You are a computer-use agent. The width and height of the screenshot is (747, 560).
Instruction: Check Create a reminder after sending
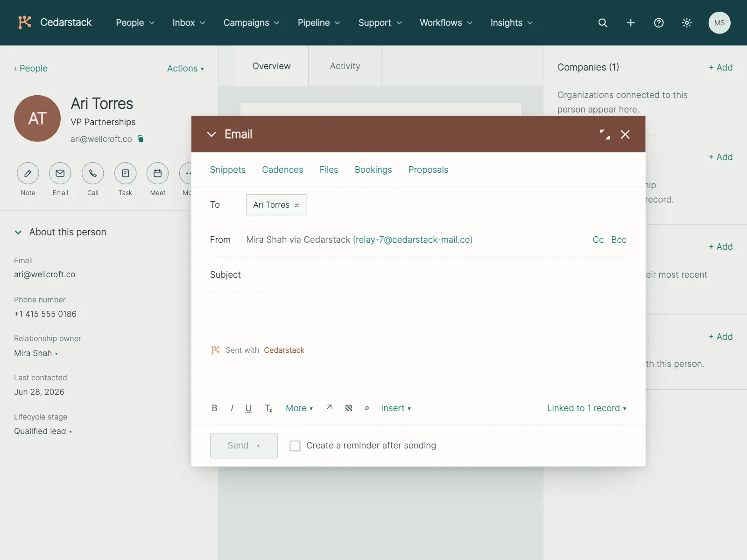295,446
